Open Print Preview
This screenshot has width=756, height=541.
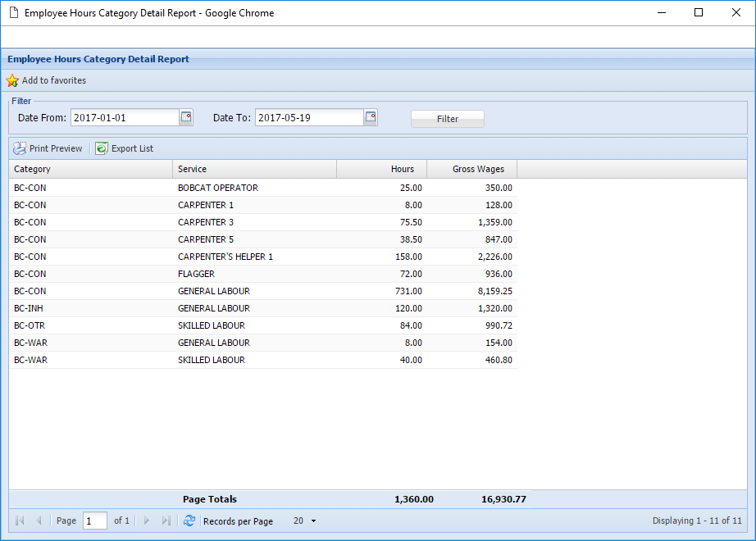pos(48,148)
